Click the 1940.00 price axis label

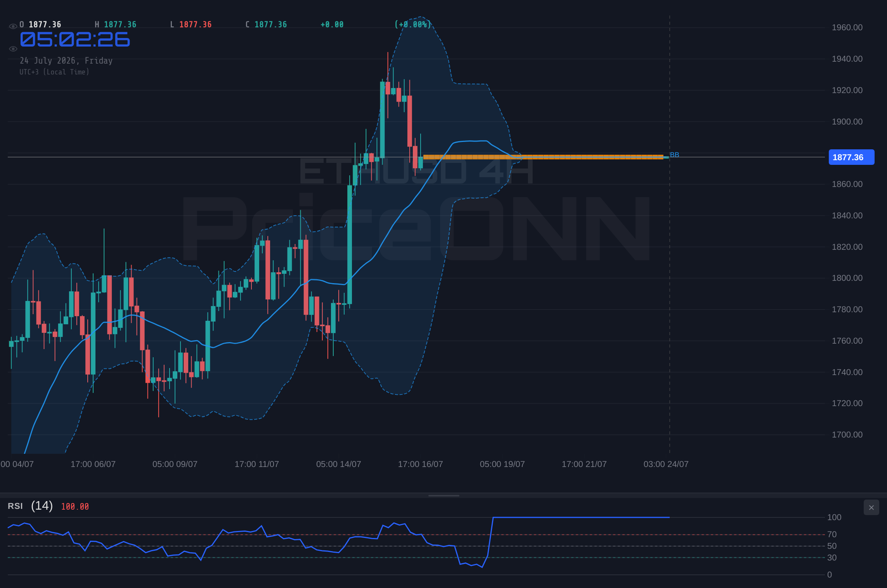pos(847,59)
